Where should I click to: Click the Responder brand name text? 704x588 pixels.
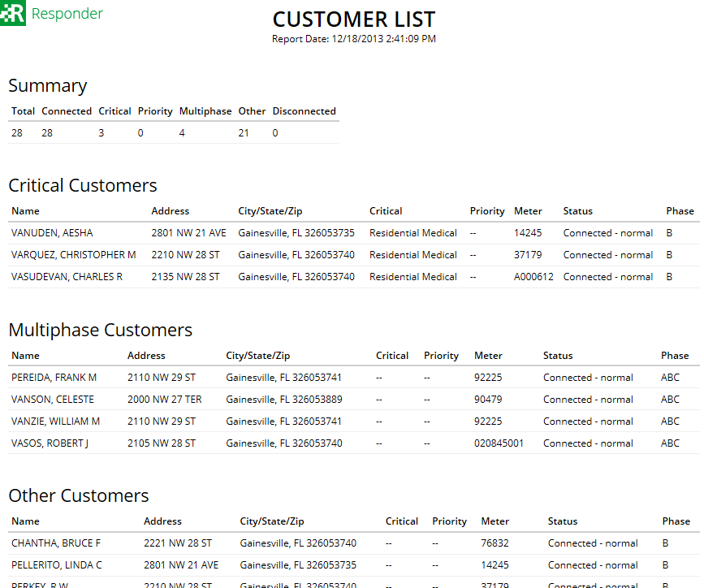[x=67, y=14]
